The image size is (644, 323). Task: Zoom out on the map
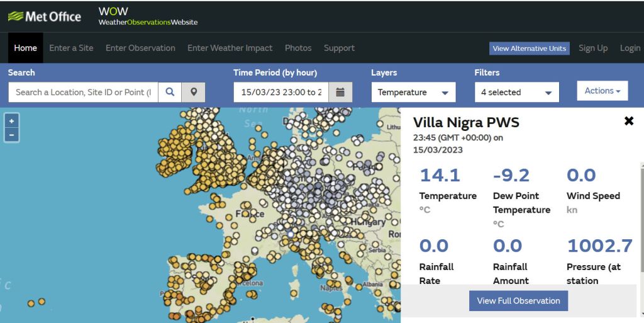pos(11,134)
